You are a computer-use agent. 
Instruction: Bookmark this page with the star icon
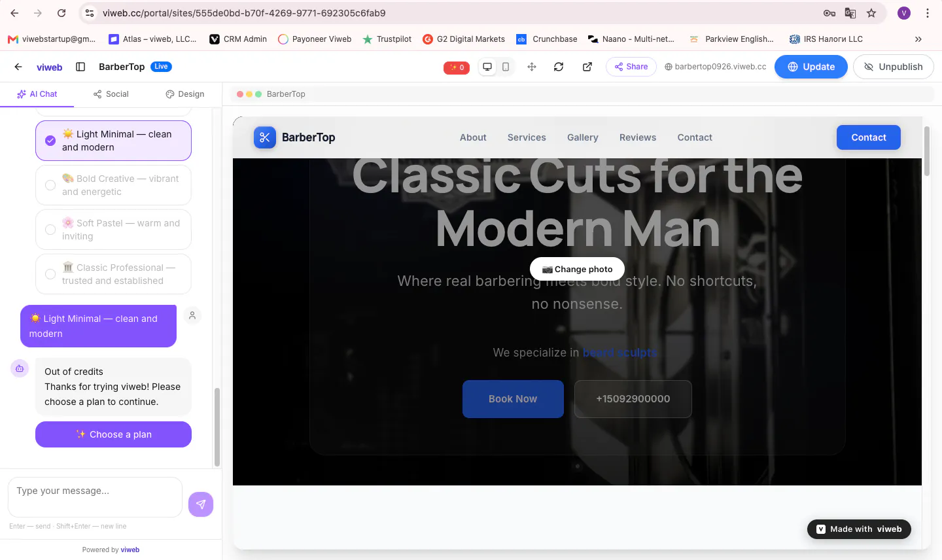pyautogui.click(x=871, y=13)
